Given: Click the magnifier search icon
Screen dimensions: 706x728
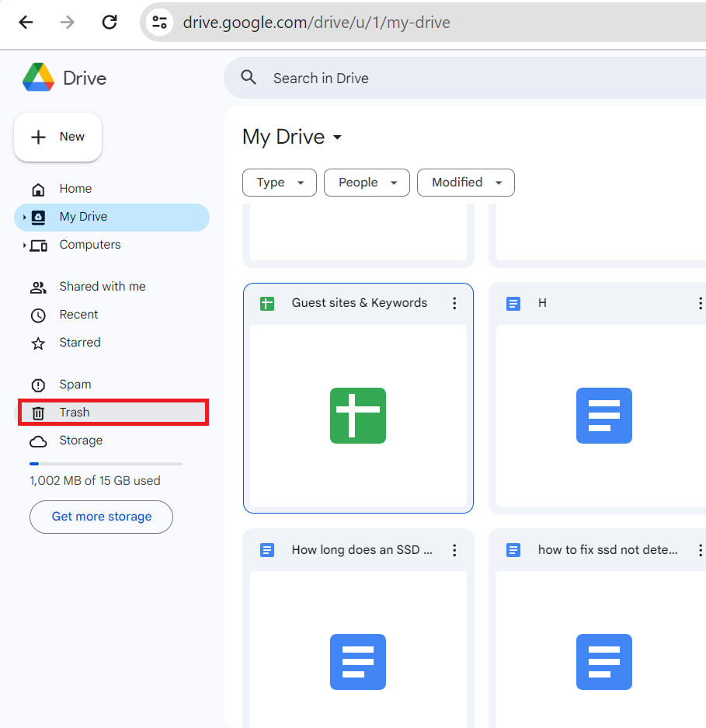Looking at the screenshot, I should pyautogui.click(x=249, y=78).
